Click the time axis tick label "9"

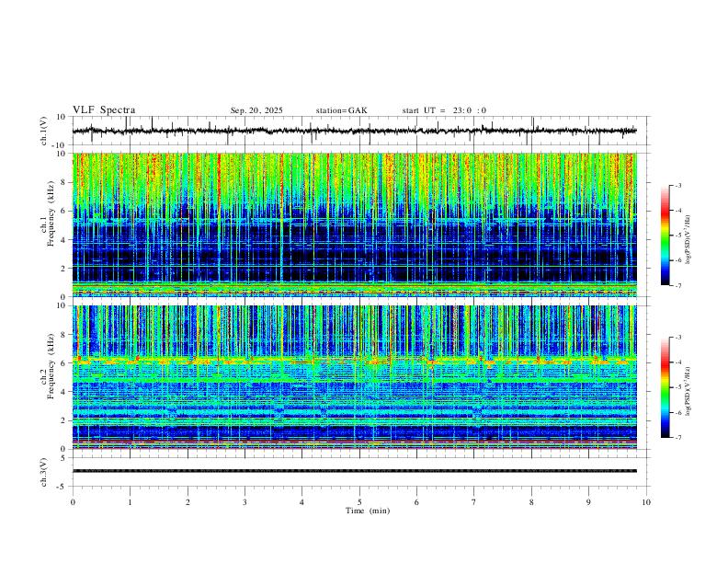[x=588, y=502]
